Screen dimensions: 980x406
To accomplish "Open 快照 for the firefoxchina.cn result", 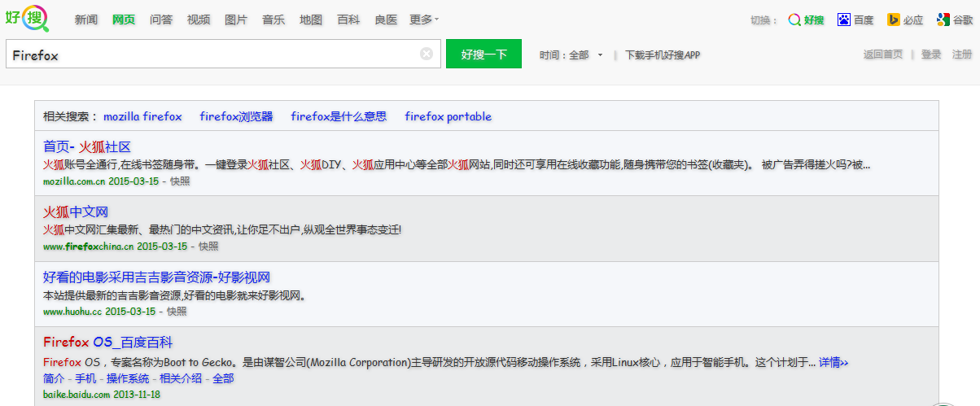I will 208,246.
